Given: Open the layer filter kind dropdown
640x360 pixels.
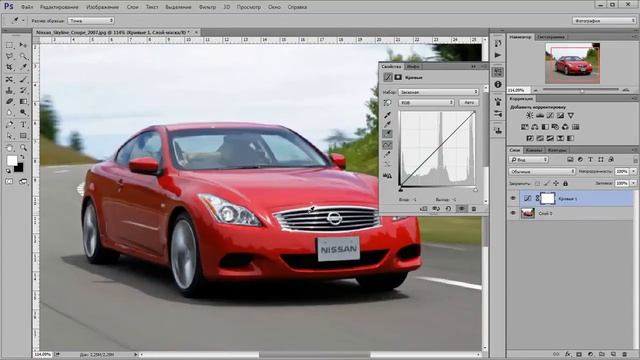Looking at the screenshot, I should (529, 160).
